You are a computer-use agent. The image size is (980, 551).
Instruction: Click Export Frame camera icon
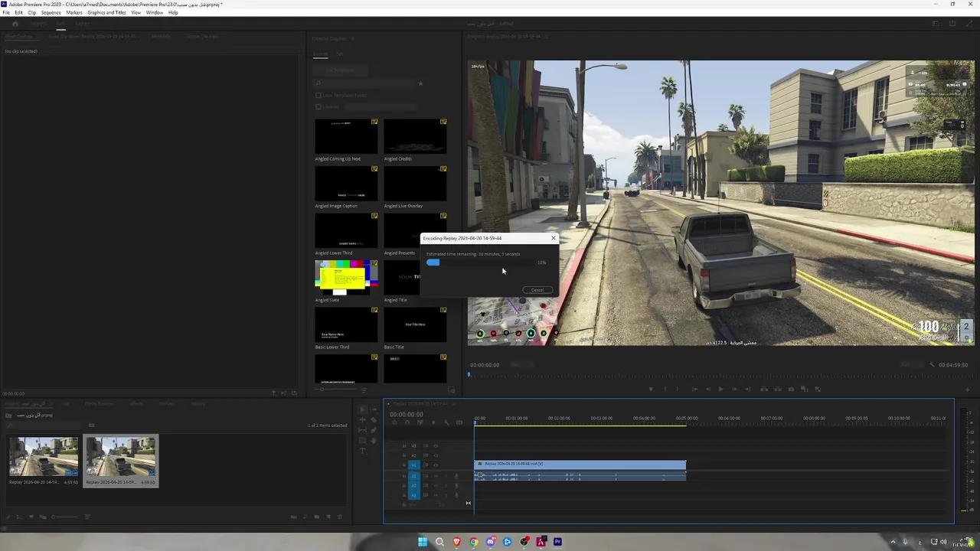[791, 389]
